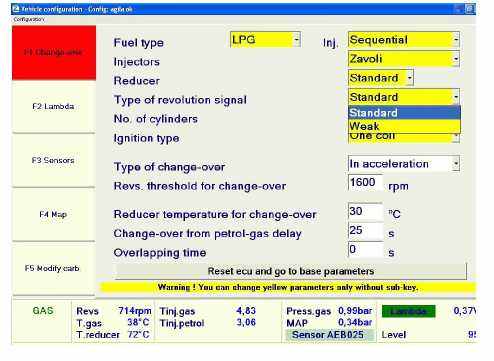Focus the reducer temperature field showing 30
Viewport: 494px width, 361px height.
(x=365, y=211)
